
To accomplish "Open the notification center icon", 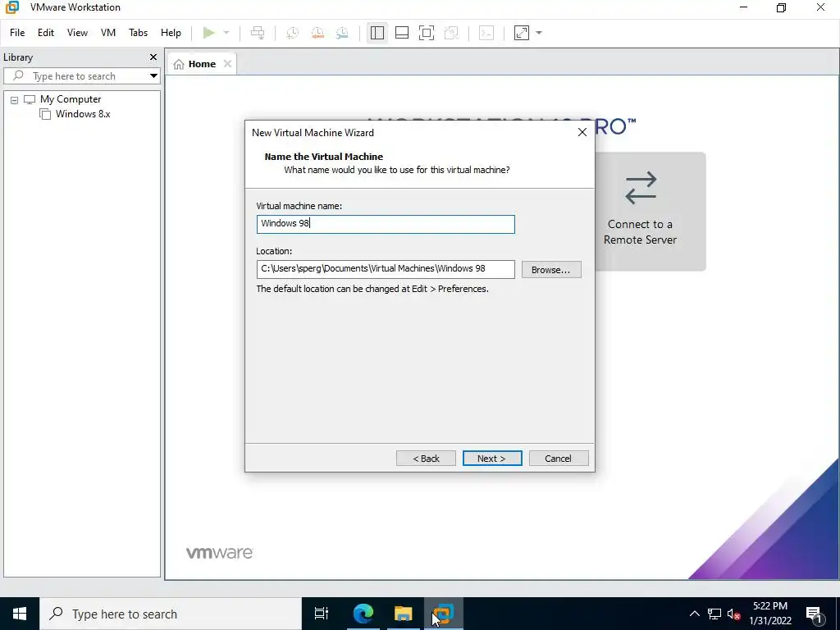I will [x=815, y=614].
